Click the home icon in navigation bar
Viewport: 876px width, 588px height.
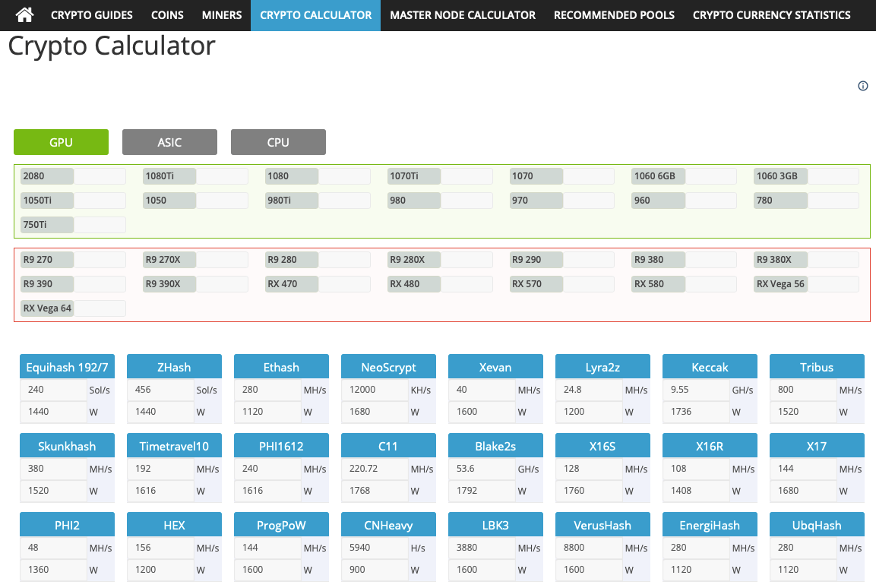click(25, 15)
